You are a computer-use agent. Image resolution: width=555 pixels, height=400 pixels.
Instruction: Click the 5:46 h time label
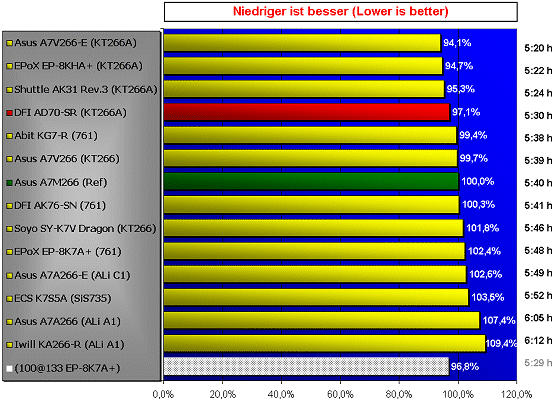click(538, 228)
